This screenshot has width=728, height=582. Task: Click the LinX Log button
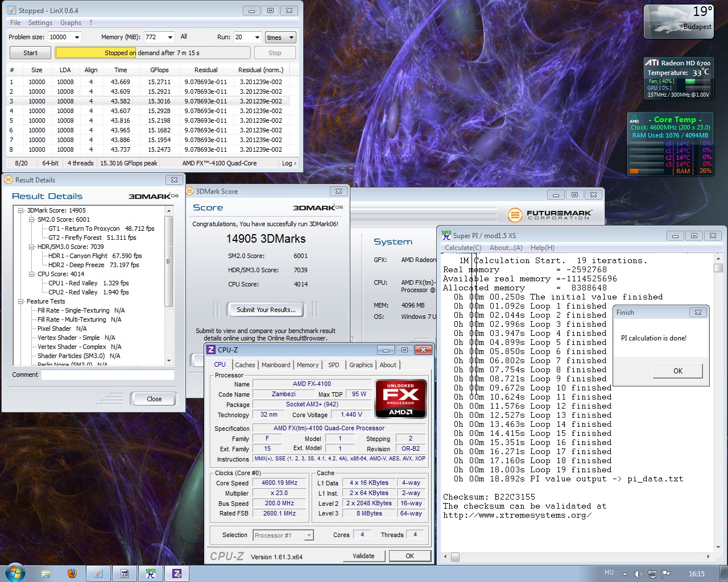pyautogui.click(x=289, y=163)
